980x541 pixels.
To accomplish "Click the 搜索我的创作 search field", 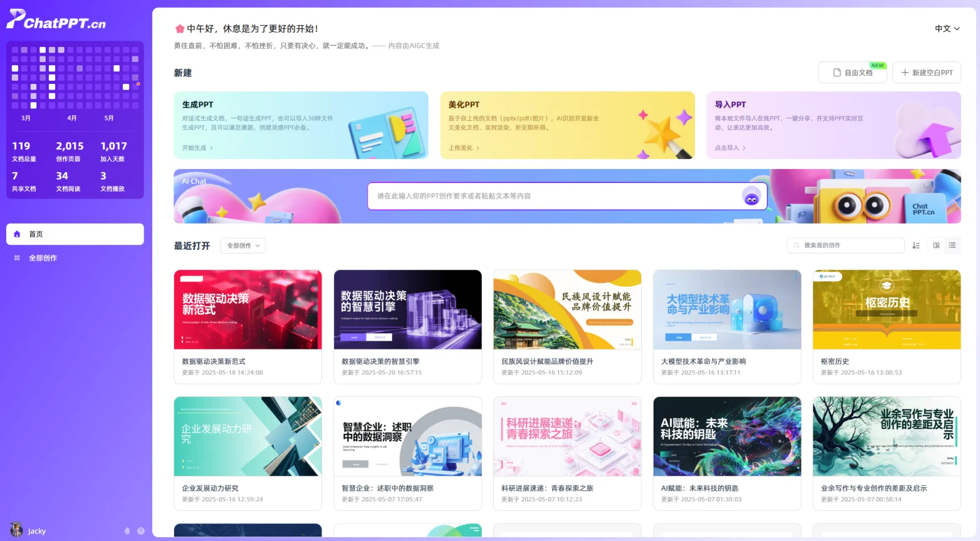I will tap(846, 245).
